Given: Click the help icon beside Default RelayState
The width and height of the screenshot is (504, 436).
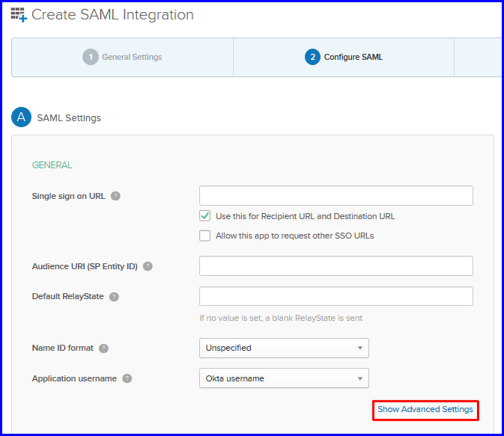Looking at the screenshot, I should (114, 297).
